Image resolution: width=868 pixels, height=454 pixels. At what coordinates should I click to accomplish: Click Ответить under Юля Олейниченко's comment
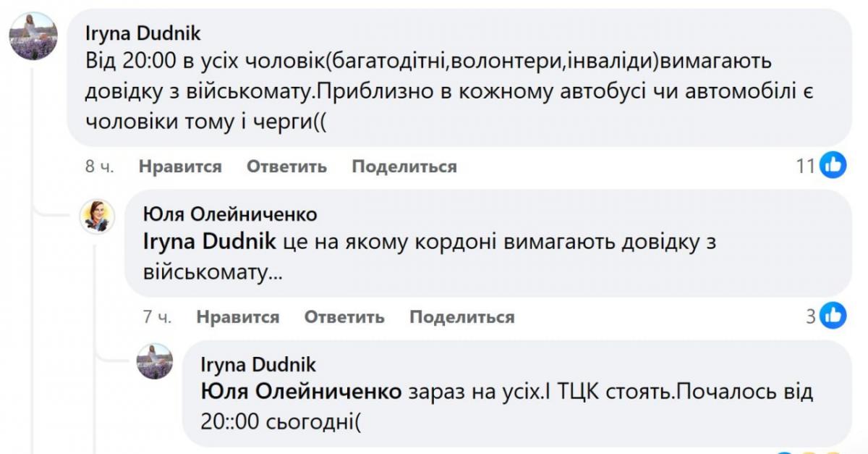345,316
